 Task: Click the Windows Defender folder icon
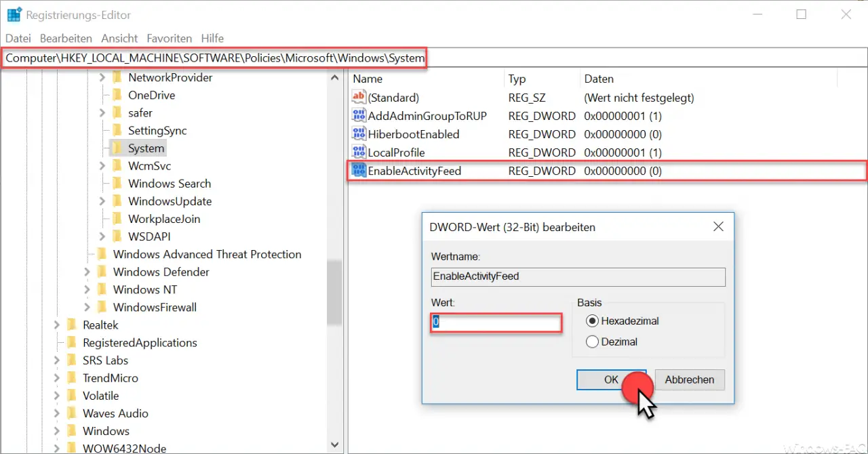coord(102,272)
